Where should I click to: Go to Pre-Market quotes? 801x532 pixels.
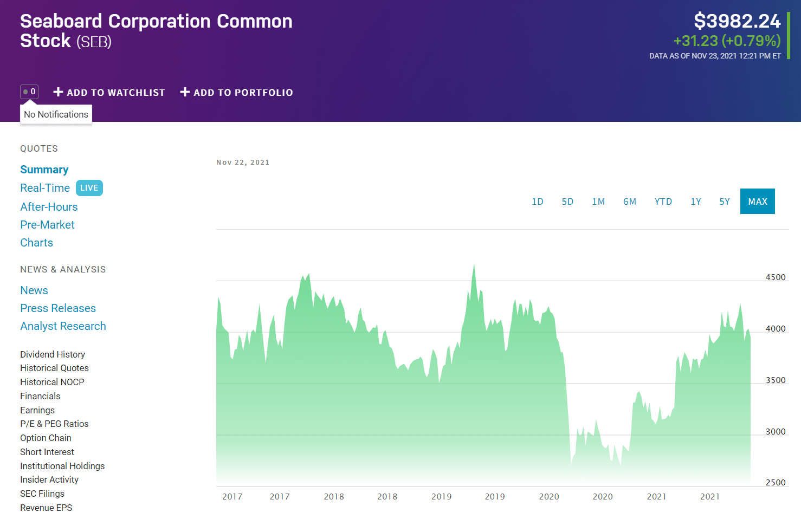coord(47,225)
